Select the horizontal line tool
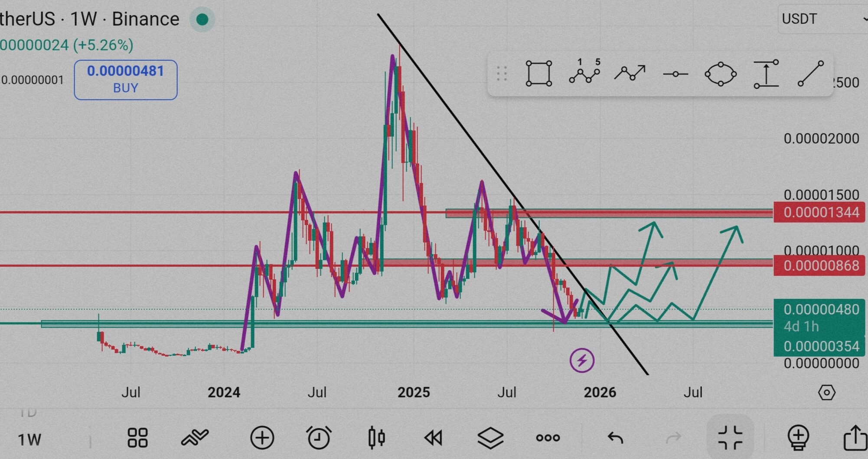Screen dimensions: 868x459 tap(675, 74)
